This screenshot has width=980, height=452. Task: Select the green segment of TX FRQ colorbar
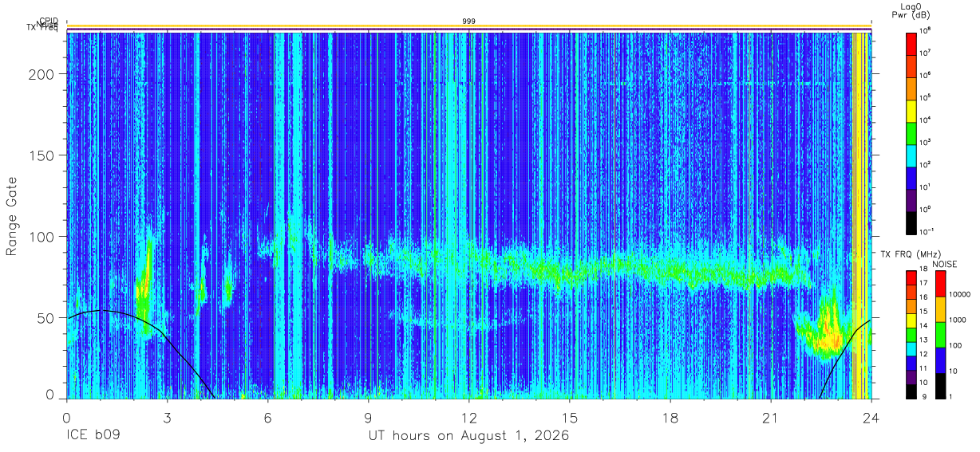[x=911, y=334]
